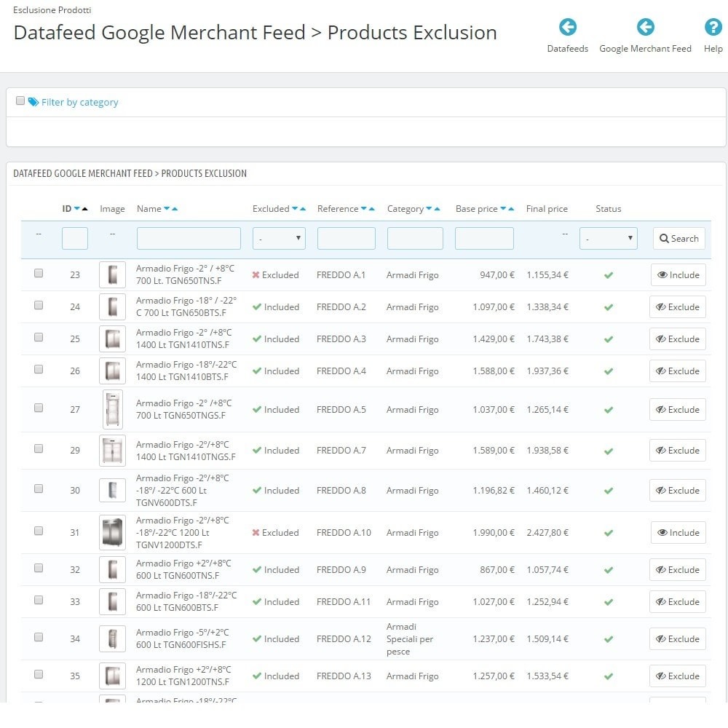Click final price 1.938,58 € cell
The height and width of the screenshot is (728, 728).
coord(547,451)
